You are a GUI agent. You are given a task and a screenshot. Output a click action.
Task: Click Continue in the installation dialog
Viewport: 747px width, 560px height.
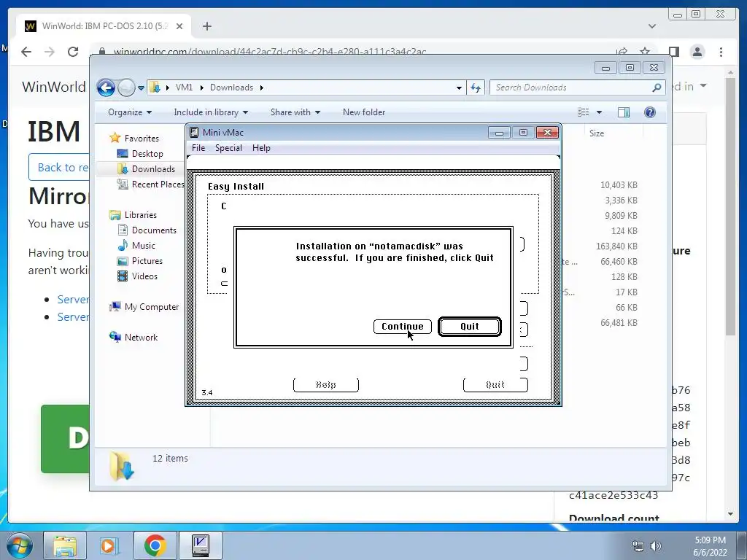coord(403,327)
